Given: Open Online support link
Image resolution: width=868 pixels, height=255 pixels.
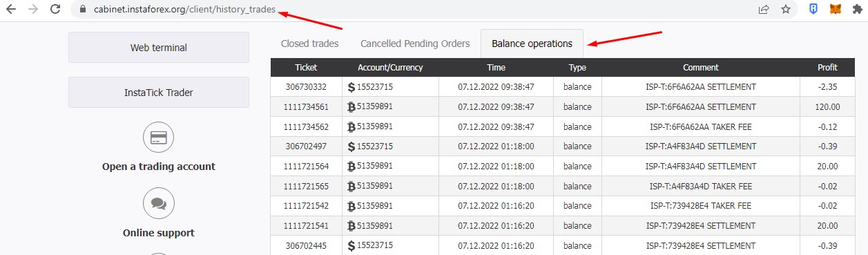Looking at the screenshot, I should click(x=159, y=233).
